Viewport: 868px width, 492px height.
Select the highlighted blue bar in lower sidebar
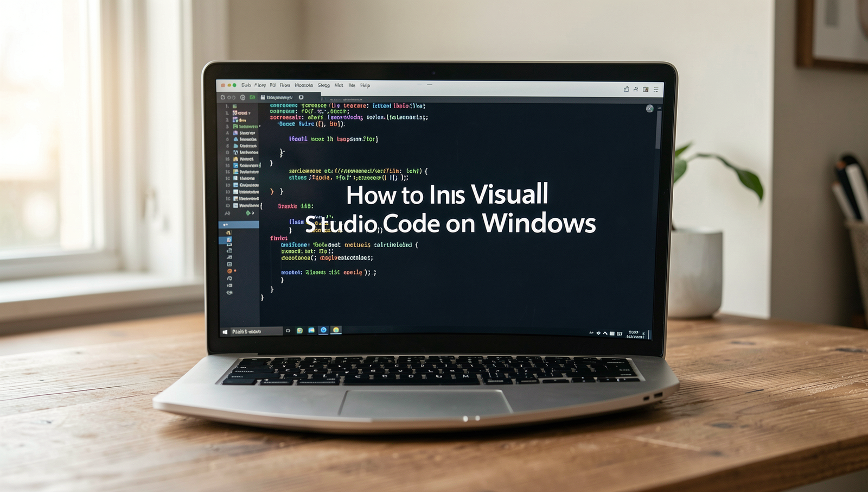coord(239,224)
